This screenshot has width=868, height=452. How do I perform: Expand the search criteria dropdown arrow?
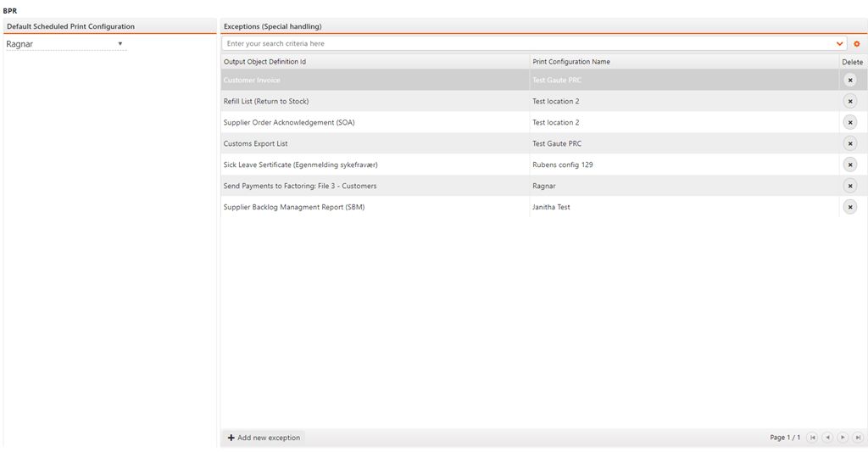[x=840, y=43]
